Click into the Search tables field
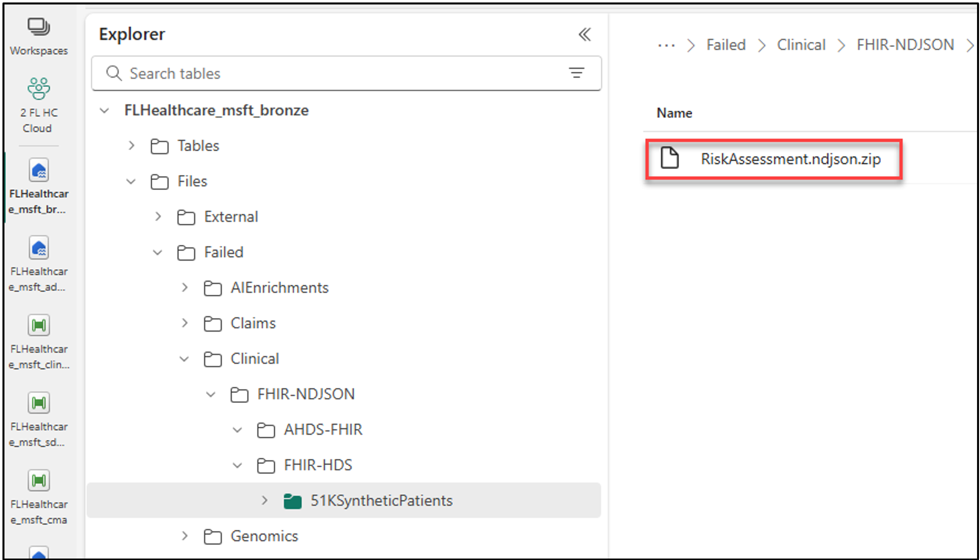Screen dimensions: 980x560 [x=347, y=73]
